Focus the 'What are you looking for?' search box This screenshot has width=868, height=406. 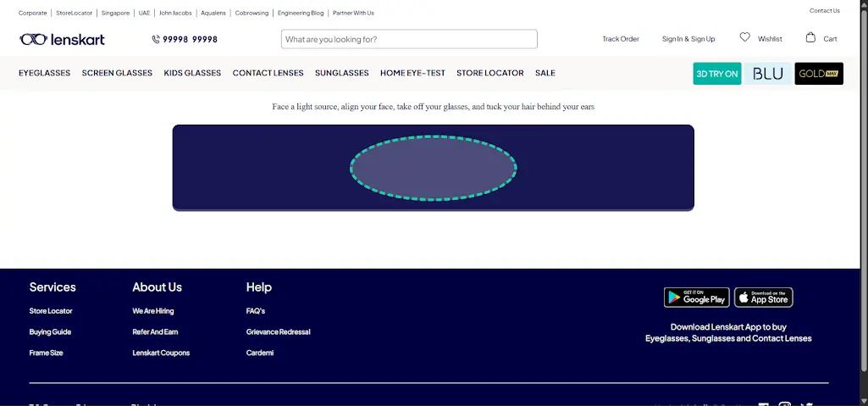click(409, 39)
